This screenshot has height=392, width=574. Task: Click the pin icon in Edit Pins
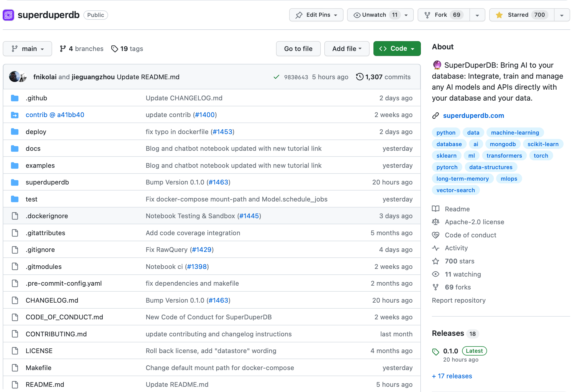click(x=299, y=15)
